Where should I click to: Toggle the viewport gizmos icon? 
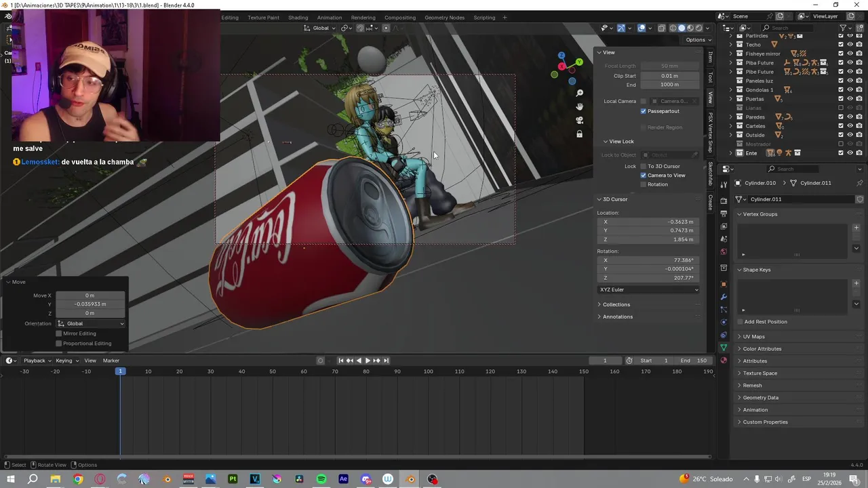pyautogui.click(x=620, y=28)
